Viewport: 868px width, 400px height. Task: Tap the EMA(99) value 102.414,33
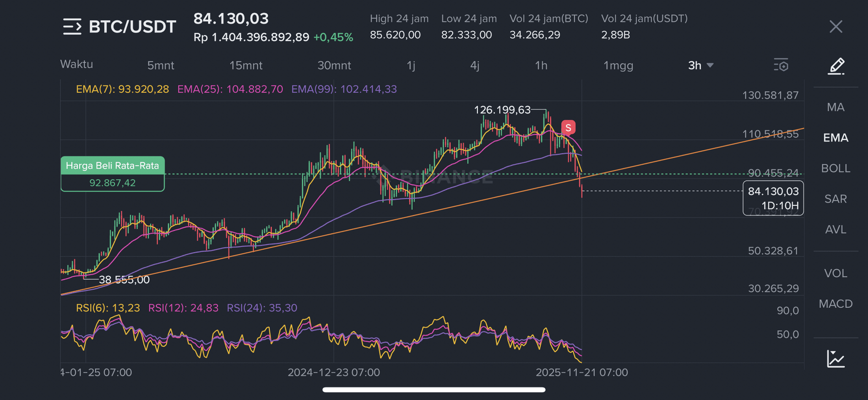point(368,89)
